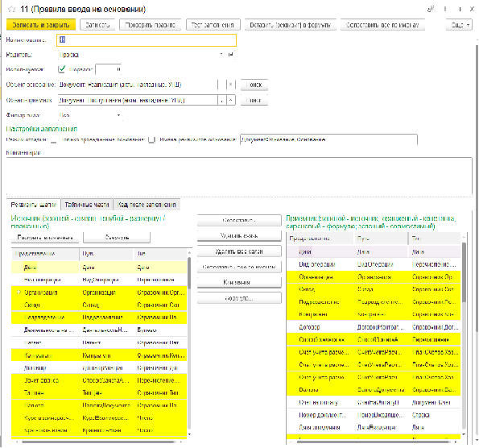The image size is (479, 448).
Task: Copy link using the chain icon
Action: pos(431,9)
